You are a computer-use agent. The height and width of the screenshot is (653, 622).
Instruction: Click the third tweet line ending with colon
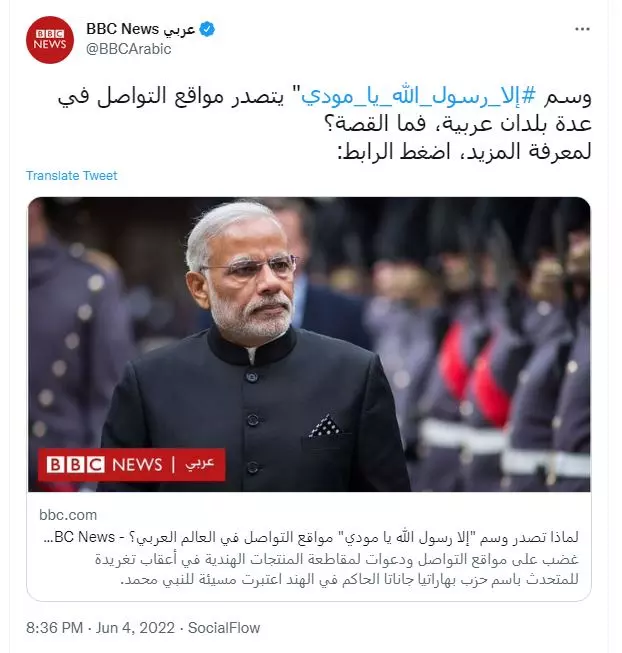pos(464,152)
